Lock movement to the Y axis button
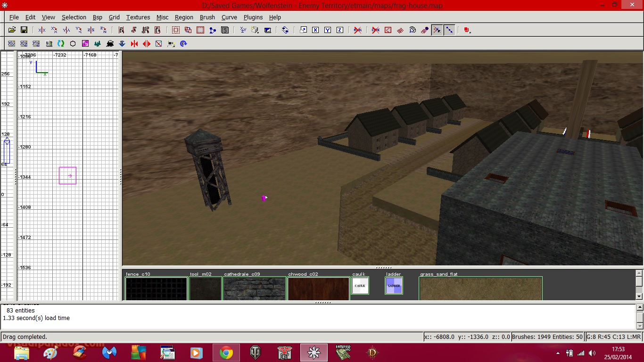 (x=328, y=30)
